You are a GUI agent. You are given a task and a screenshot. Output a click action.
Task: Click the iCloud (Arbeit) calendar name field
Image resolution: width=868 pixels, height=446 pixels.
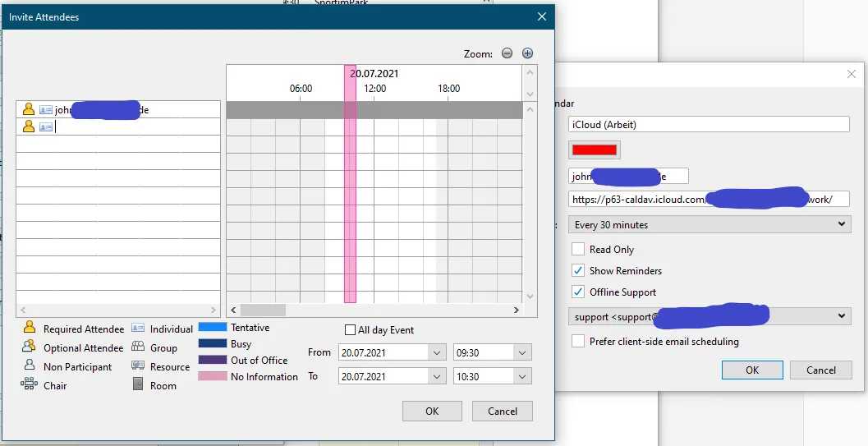pos(709,124)
